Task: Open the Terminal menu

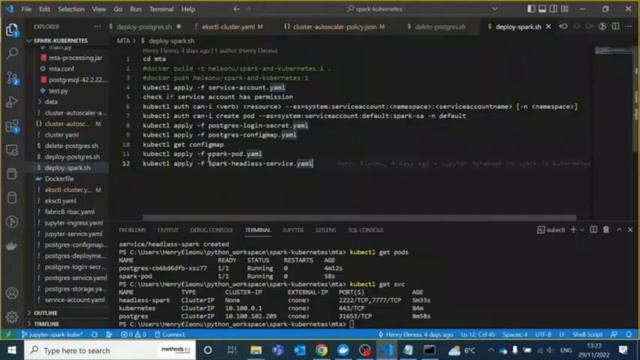Action: [x=161, y=9]
